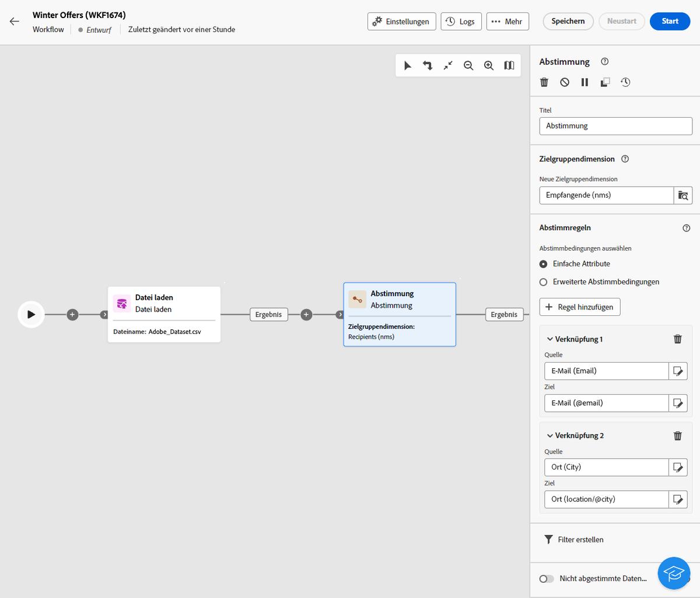Delete the Abstimmung activity via trash icon

(544, 82)
